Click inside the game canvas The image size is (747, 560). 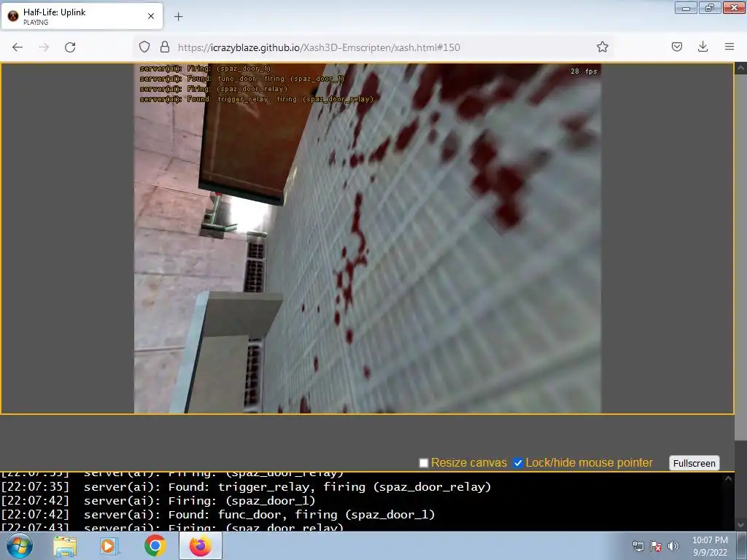pyautogui.click(x=368, y=238)
